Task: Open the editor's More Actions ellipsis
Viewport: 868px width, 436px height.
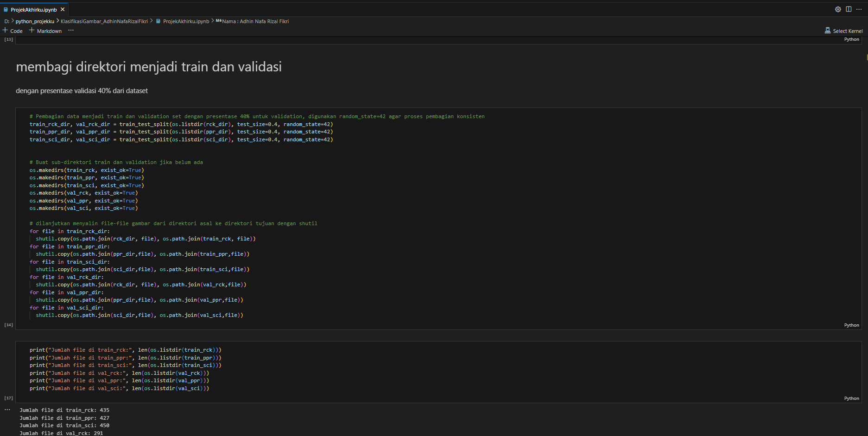Action: point(859,9)
